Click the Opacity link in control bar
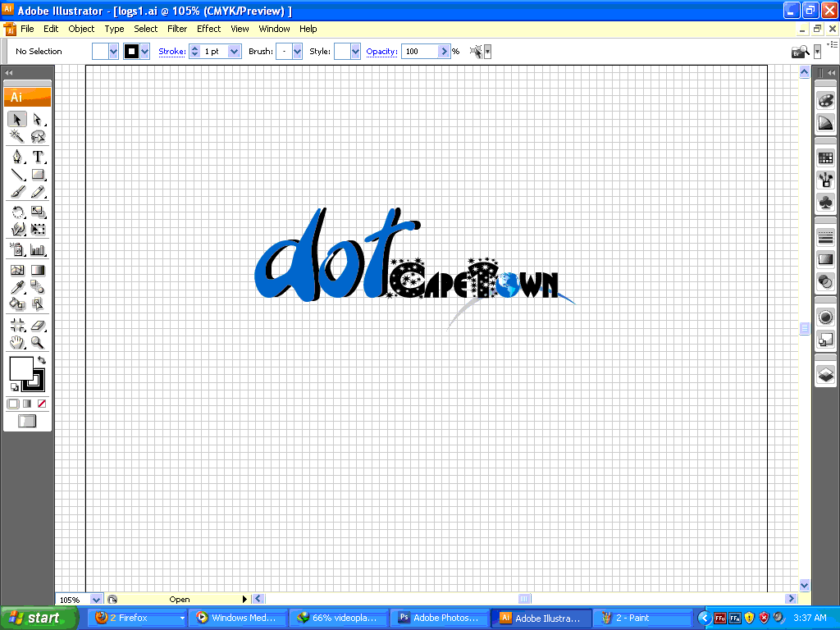This screenshot has height=630, width=840. 381,51
